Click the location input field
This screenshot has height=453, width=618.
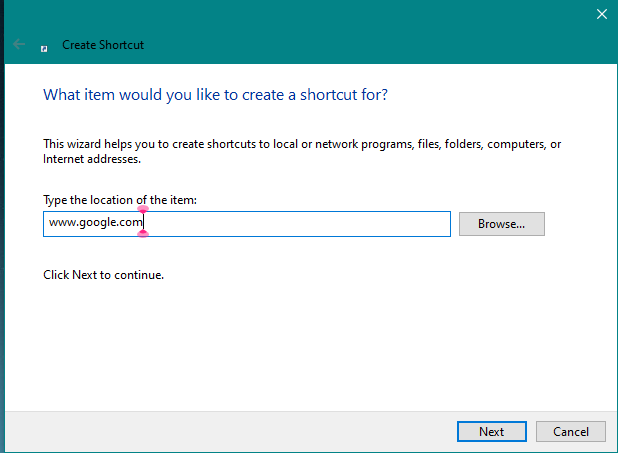(x=247, y=224)
